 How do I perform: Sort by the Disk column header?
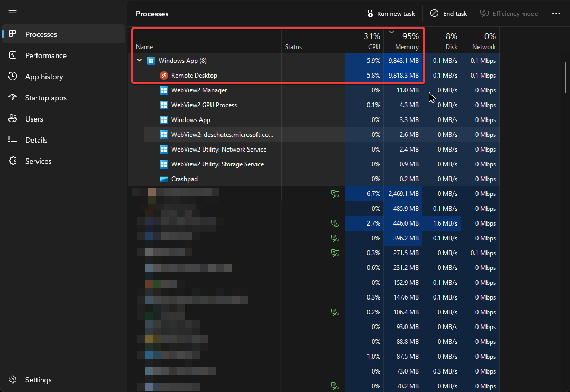pos(442,41)
